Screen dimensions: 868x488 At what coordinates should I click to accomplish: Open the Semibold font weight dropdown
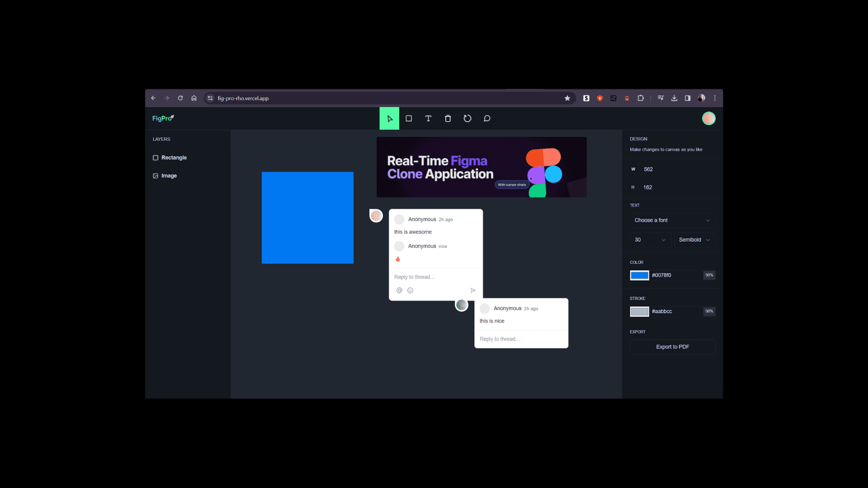694,240
